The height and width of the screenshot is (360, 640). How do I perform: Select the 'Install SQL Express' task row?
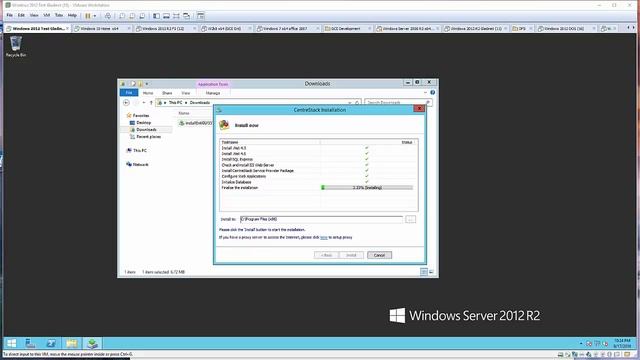click(x=318, y=159)
